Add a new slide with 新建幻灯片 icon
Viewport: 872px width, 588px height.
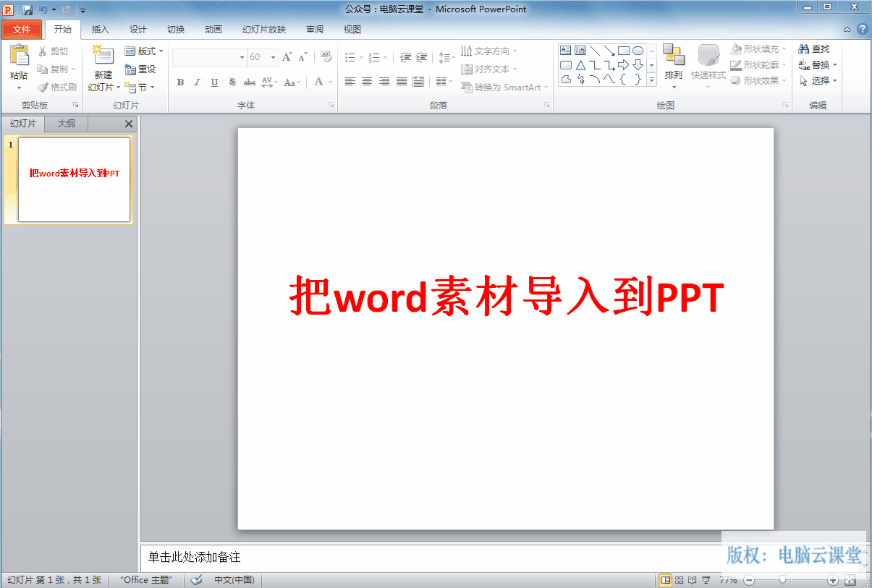(103, 56)
